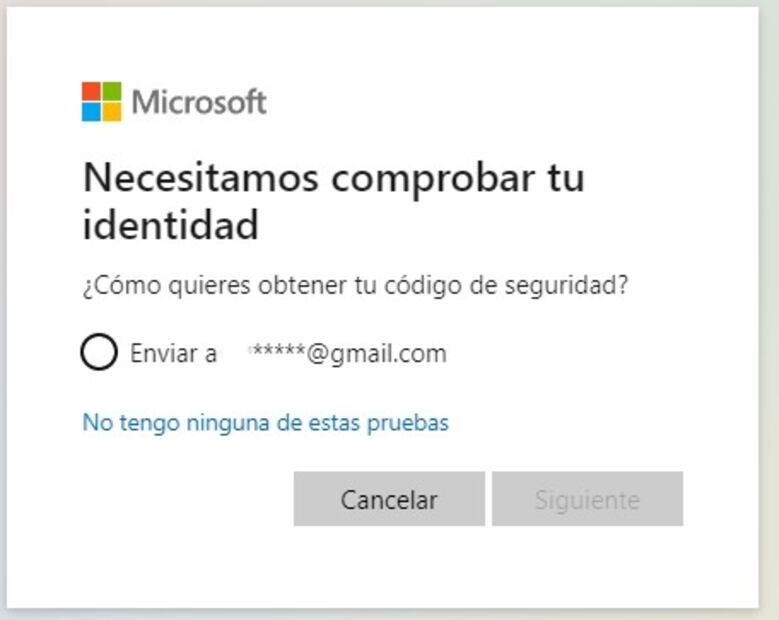Click the yellow square in Microsoft logo
The height and width of the screenshot is (620, 779).
tap(111, 111)
